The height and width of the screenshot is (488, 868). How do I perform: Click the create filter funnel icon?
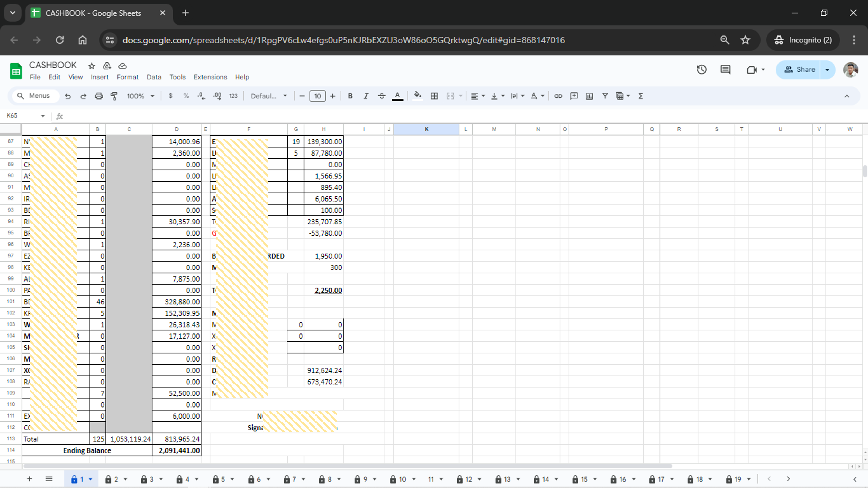605,96
